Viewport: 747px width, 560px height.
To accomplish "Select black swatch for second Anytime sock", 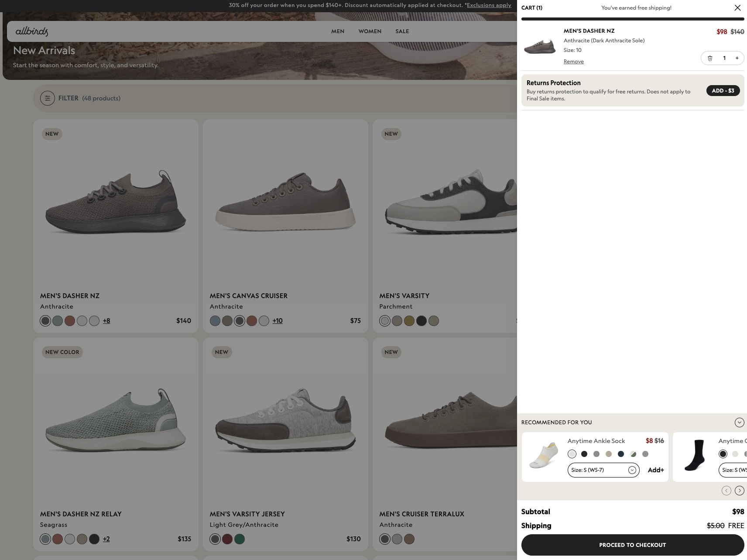I will (x=723, y=454).
